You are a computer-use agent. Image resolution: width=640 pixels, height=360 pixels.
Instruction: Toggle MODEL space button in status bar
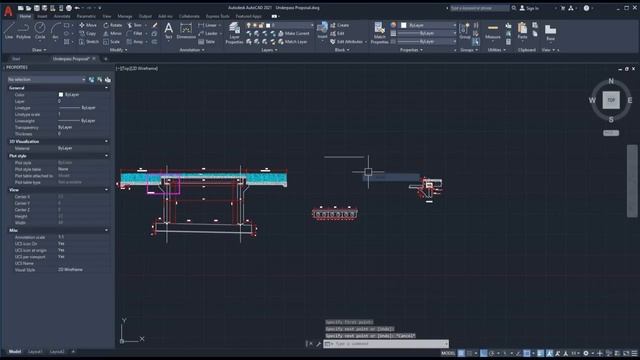[448, 353]
